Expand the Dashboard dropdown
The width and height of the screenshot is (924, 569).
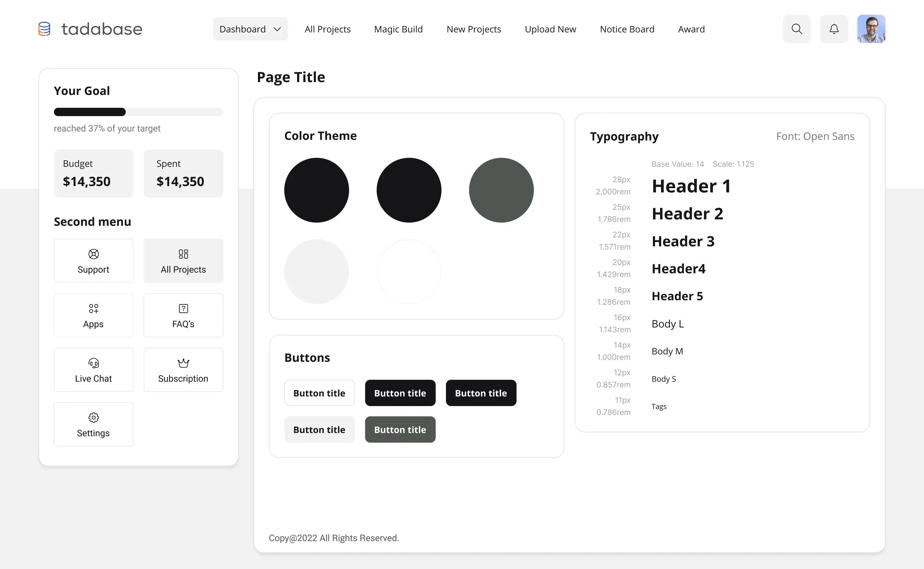pyautogui.click(x=250, y=29)
